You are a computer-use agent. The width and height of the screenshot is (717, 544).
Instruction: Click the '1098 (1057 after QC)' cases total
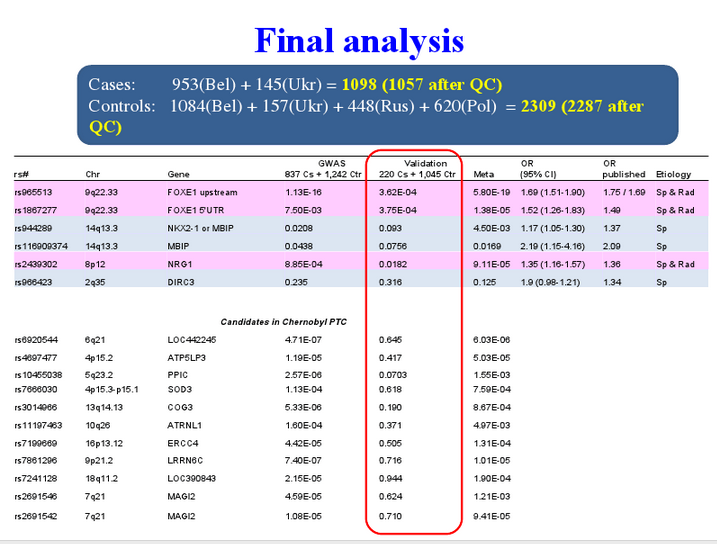pyautogui.click(x=422, y=85)
